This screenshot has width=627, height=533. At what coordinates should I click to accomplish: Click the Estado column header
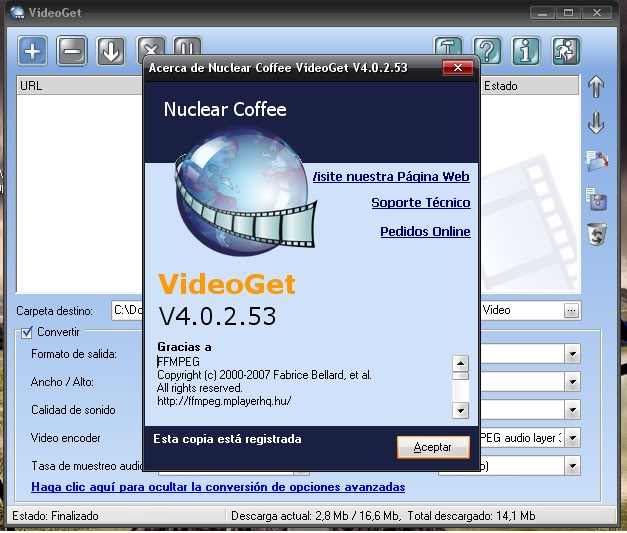click(529, 86)
